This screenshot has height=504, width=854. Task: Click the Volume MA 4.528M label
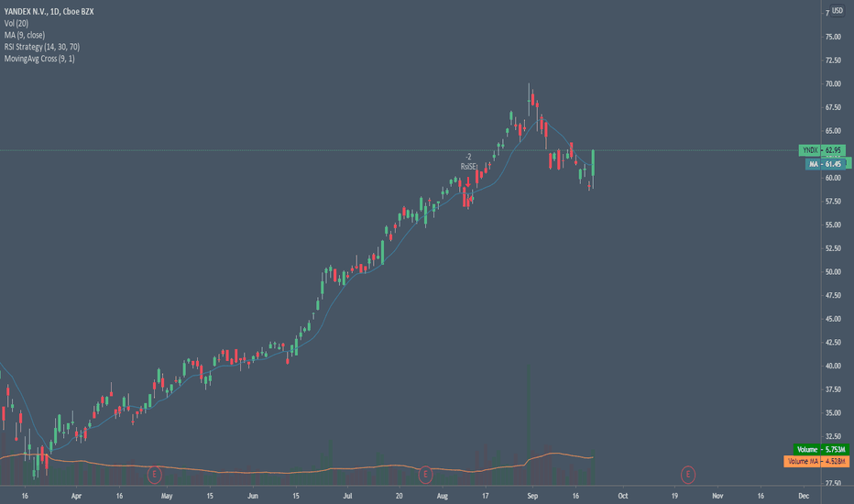coord(816,462)
